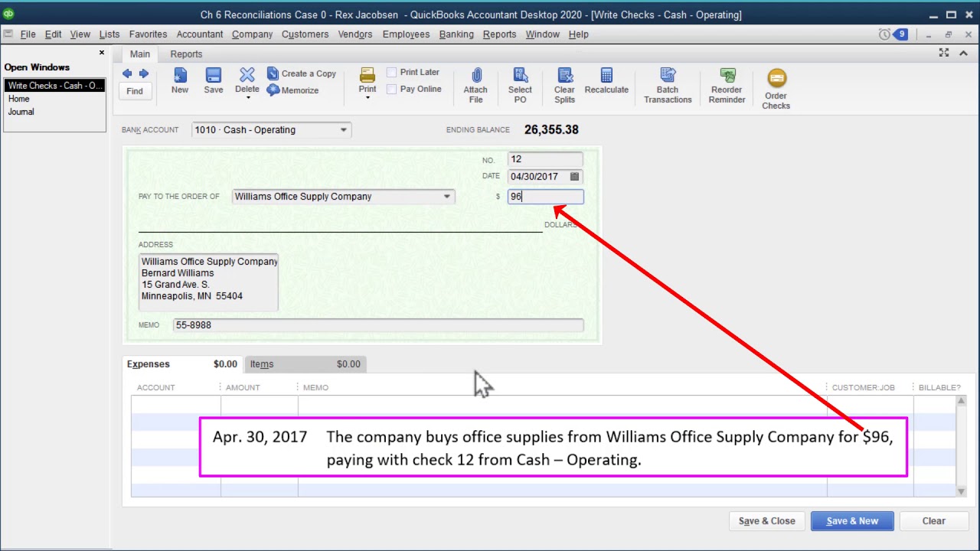Click the Reorder Reminder icon

[727, 75]
